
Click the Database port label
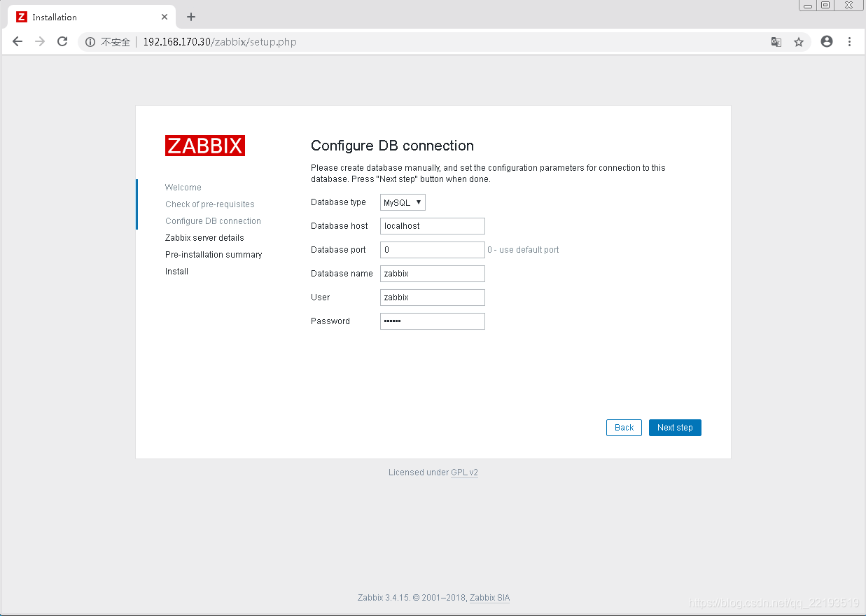tap(338, 250)
